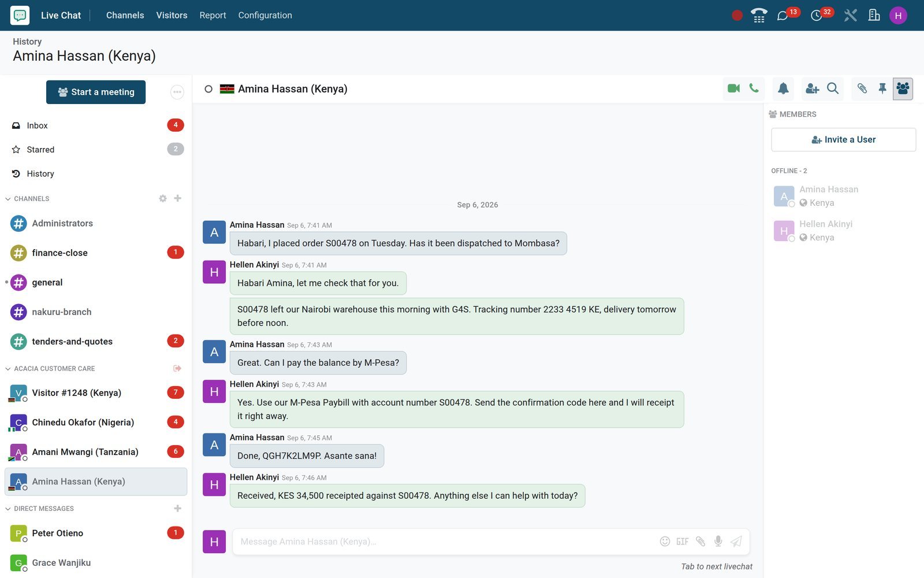Open the Starred messages list
This screenshot has height=578, width=924.
point(96,149)
